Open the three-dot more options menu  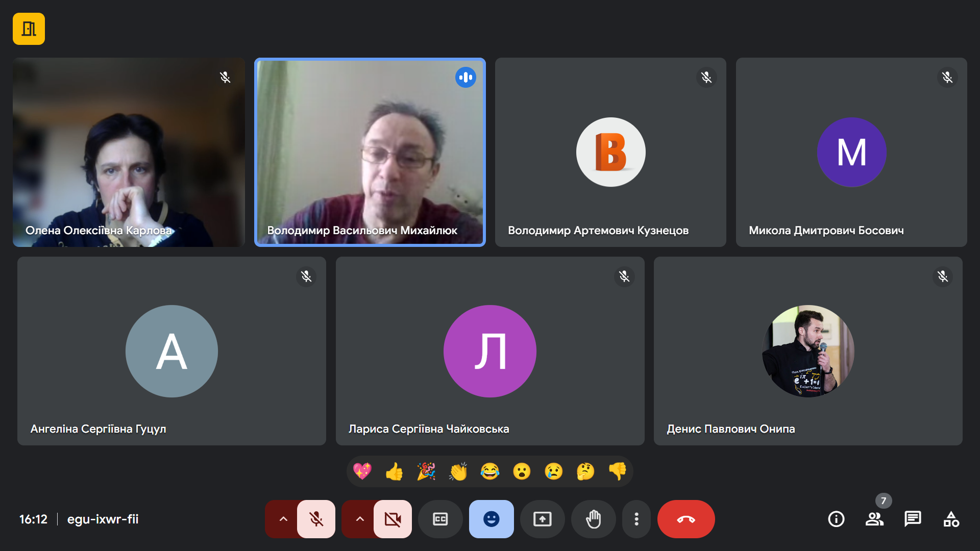point(636,519)
